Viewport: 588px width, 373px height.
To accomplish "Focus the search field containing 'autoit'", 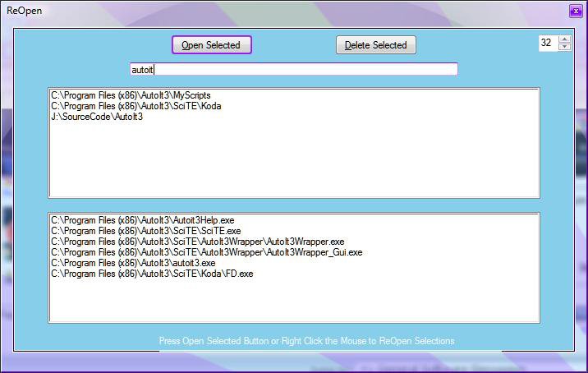I will 294,69.
